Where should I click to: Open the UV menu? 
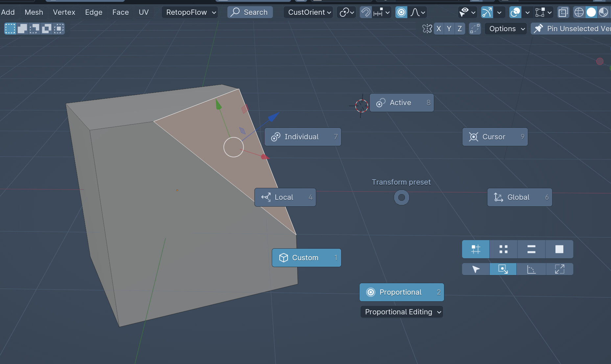144,12
